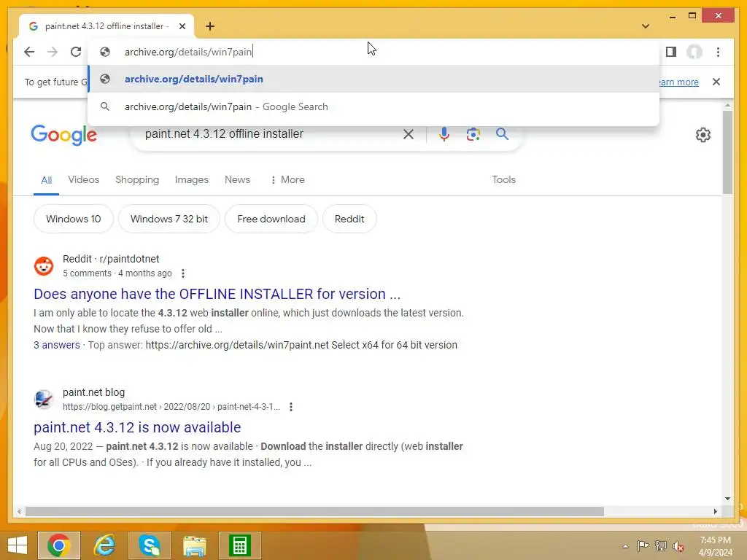The width and height of the screenshot is (747, 560).
Task: Start voice search with microphone icon
Action: click(x=444, y=134)
